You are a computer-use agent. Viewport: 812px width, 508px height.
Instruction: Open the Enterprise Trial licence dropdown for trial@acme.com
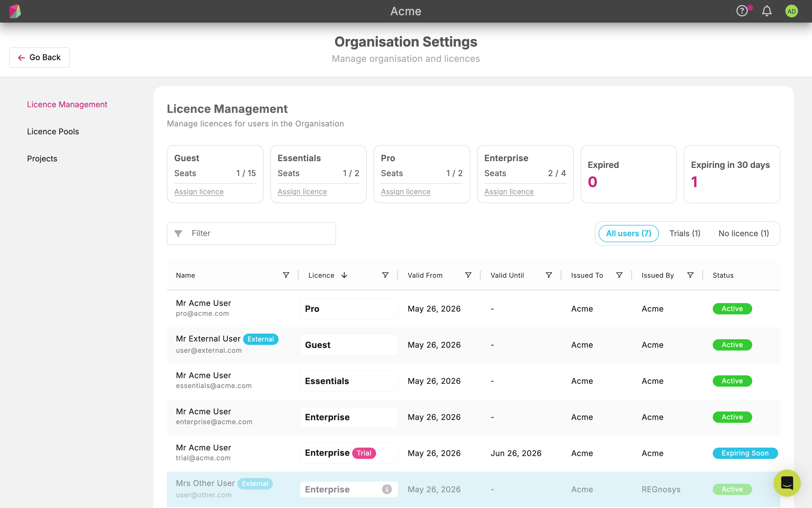349,453
